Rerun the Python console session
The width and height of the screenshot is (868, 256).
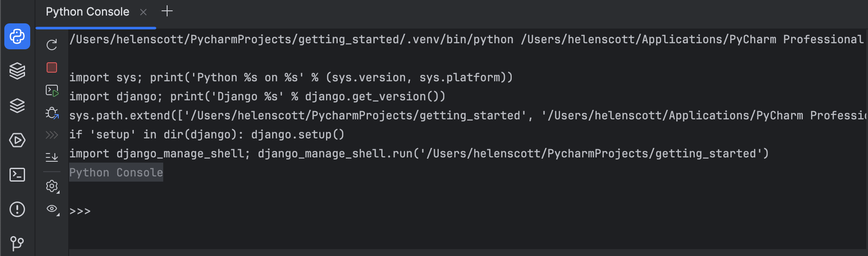pos(52,44)
